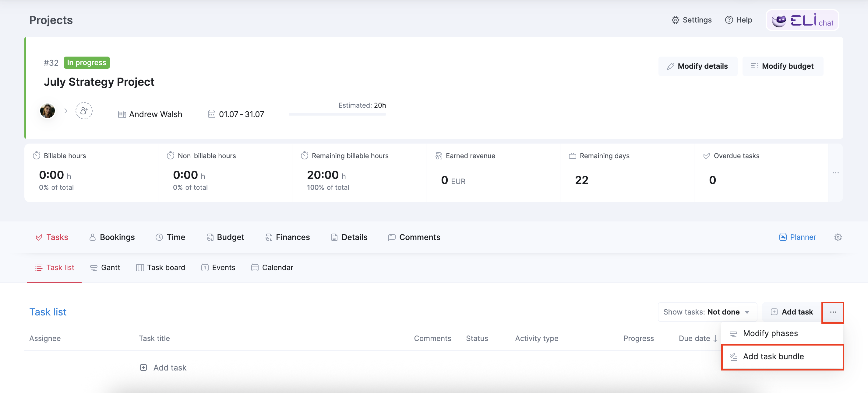This screenshot has height=393, width=868.
Task: Click the In progress status badge
Action: tap(86, 63)
